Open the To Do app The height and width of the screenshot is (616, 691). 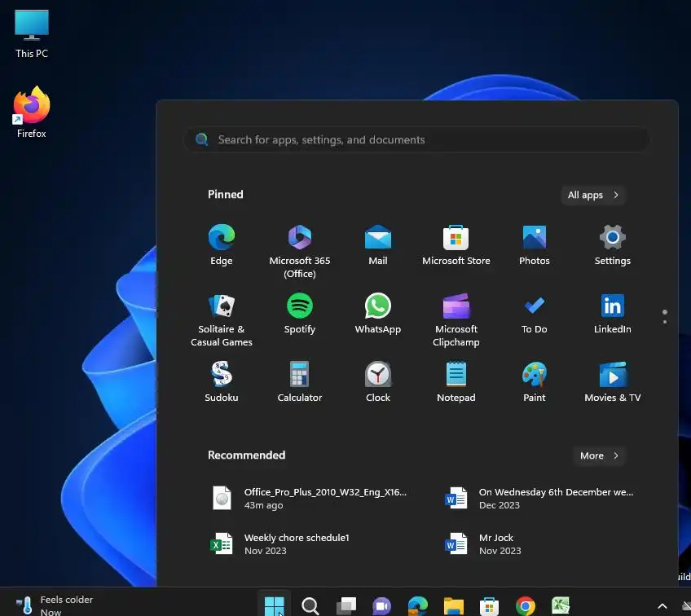point(534,313)
